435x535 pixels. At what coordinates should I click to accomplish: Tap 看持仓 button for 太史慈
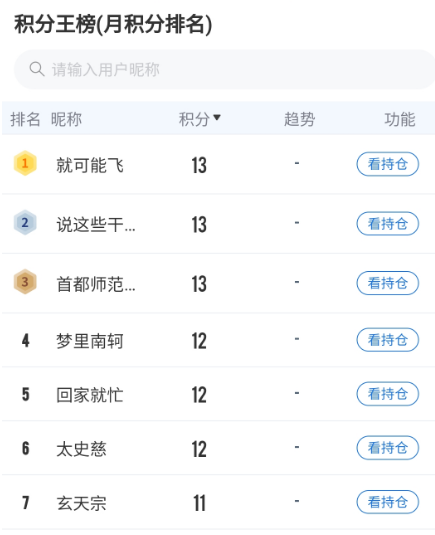(388, 448)
